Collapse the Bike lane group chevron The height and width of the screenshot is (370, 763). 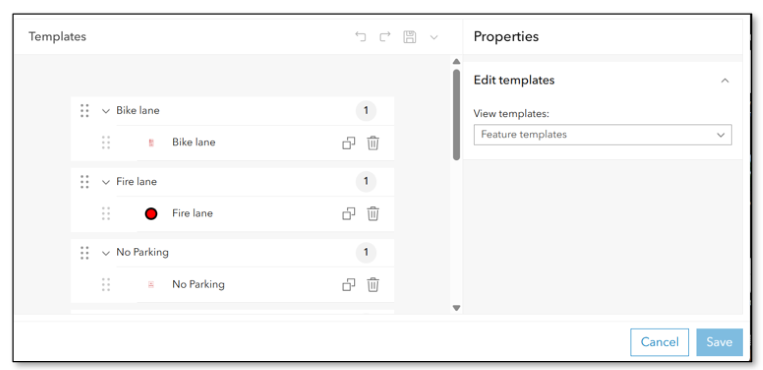pyautogui.click(x=106, y=111)
